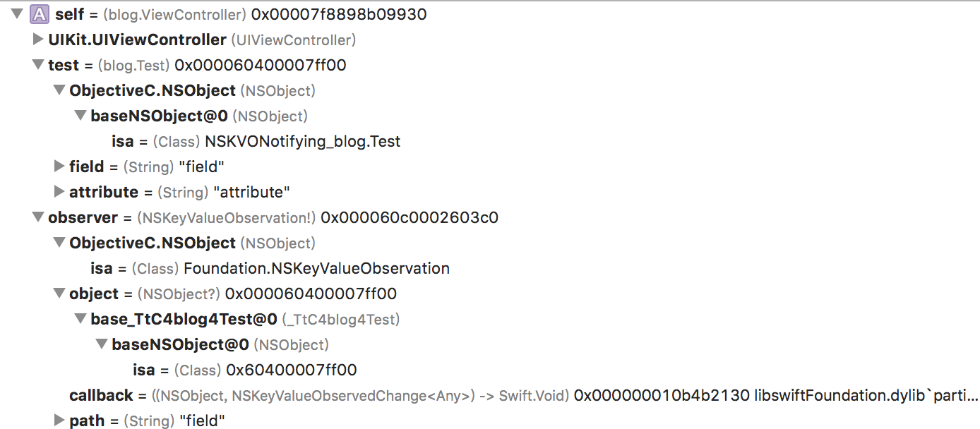Screen dimensions: 980x429
Task: Collapse the observer variable row
Action: (38, 217)
